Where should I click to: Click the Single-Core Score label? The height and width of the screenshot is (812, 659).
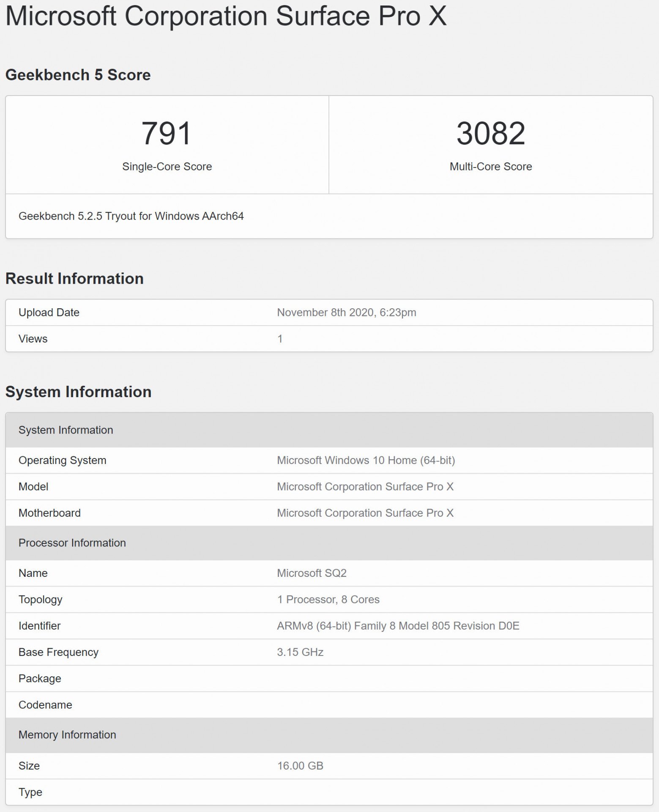click(167, 166)
